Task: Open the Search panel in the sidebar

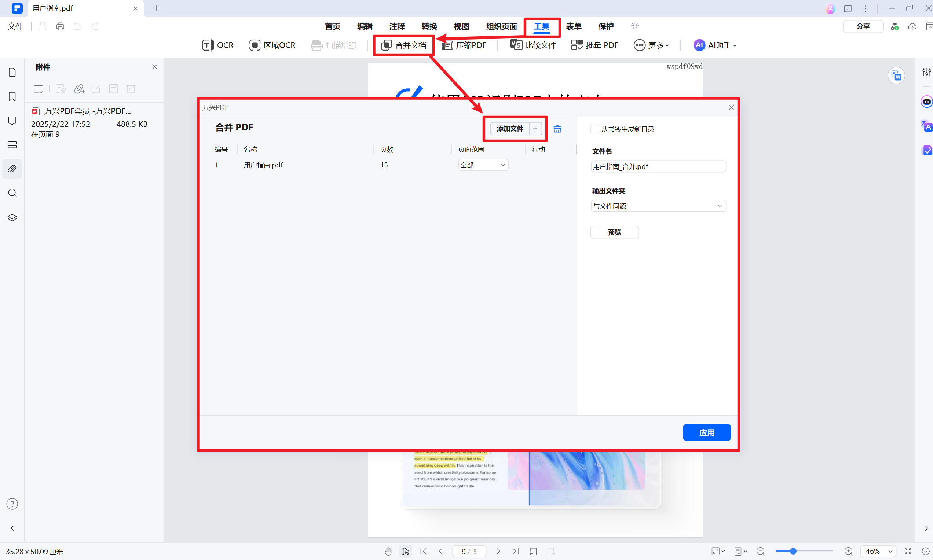Action: [x=12, y=193]
